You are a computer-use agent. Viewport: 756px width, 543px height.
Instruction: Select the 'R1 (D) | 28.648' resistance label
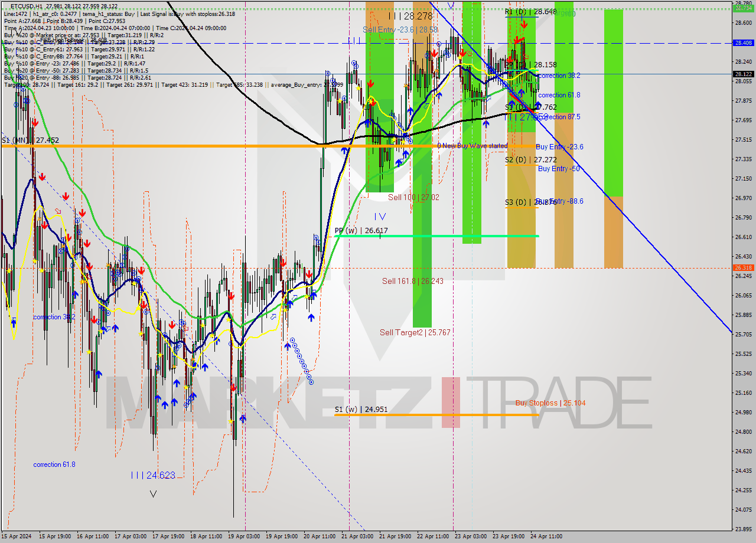point(530,12)
